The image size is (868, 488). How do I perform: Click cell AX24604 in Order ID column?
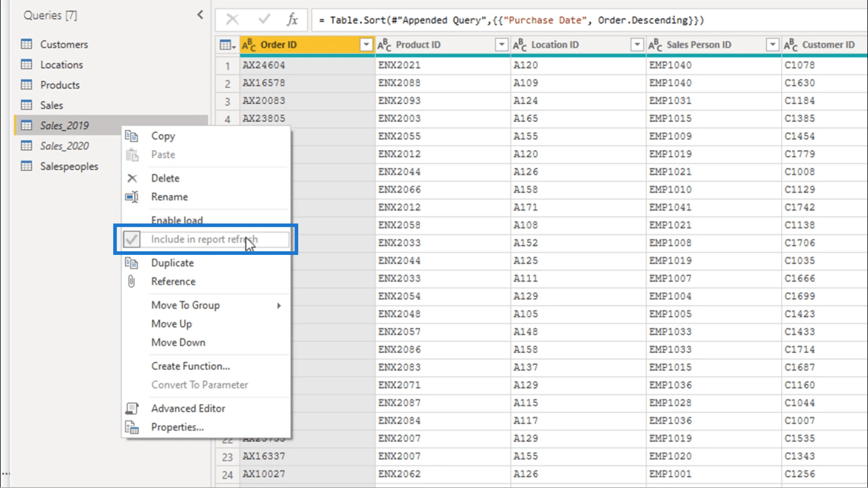[x=308, y=65]
